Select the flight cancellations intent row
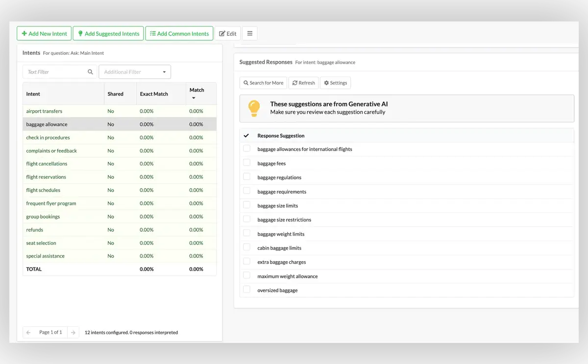Screen dimensions: 588x364 47,164
